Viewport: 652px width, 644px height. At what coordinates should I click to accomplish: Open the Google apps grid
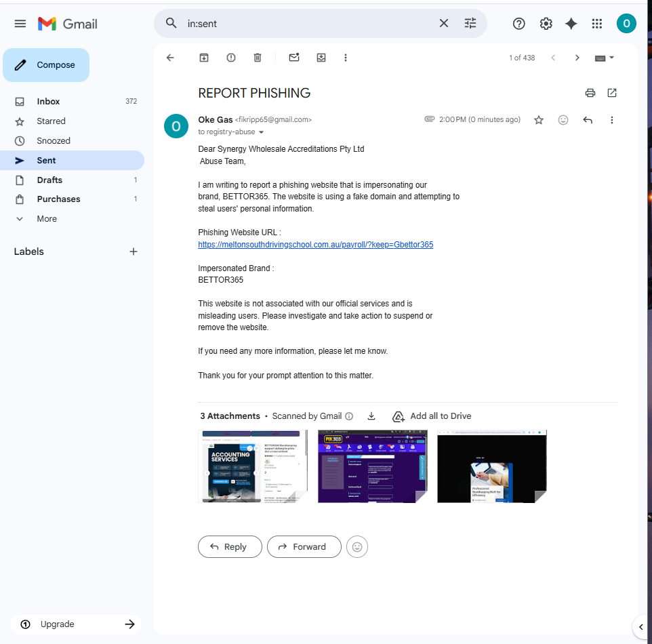coord(596,24)
